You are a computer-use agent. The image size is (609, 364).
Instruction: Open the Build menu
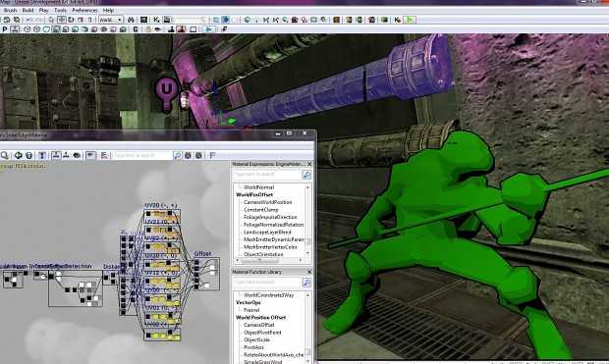(28, 10)
